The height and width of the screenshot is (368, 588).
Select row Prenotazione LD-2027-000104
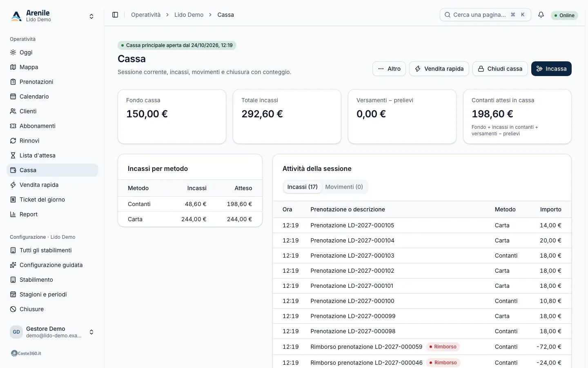[x=422, y=240]
